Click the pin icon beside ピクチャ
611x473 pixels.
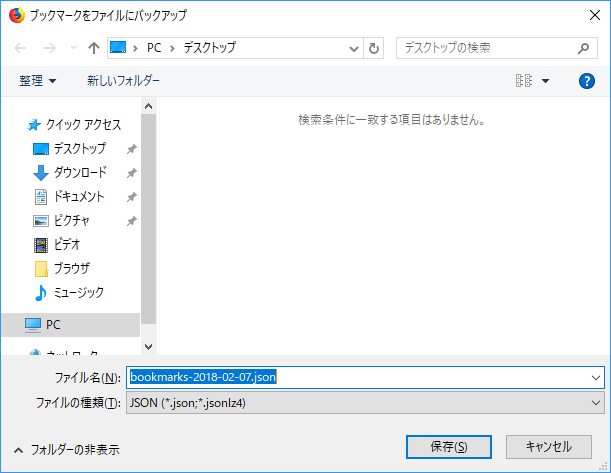click(x=132, y=221)
